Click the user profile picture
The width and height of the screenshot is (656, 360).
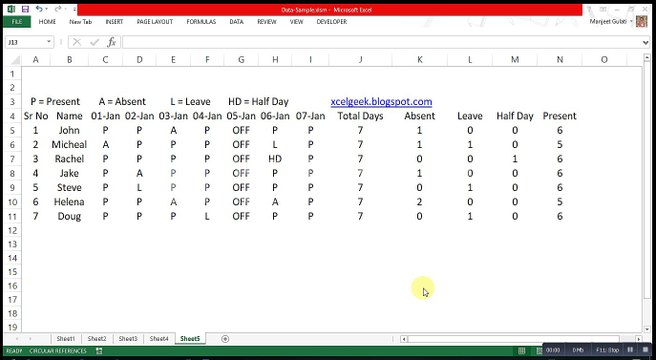point(642,21)
